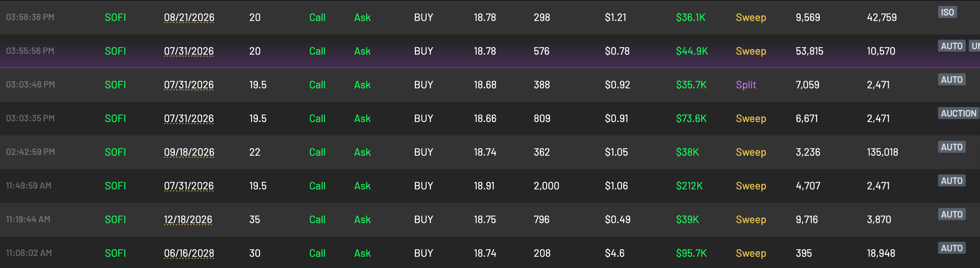This screenshot has height=268, width=980.
Task: Click the ISO tag on first row
Action: pyautogui.click(x=947, y=13)
